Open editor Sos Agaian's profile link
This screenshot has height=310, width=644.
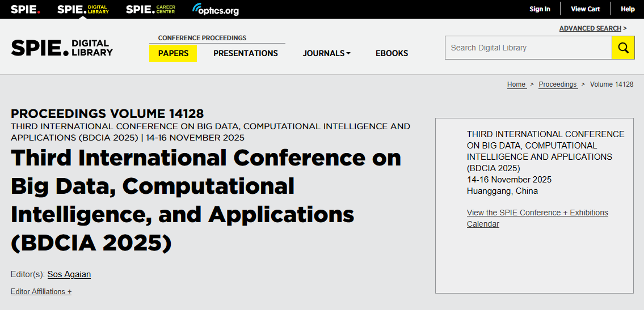[x=69, y=274]
